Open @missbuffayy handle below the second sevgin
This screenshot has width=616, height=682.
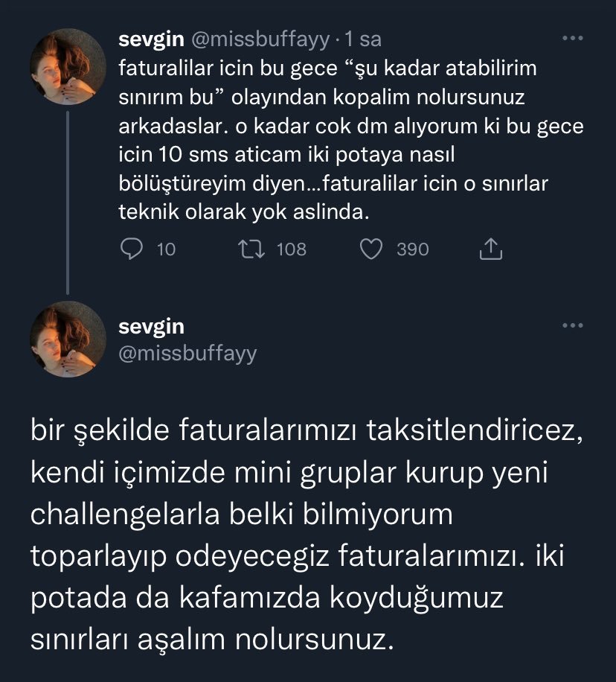187,354
